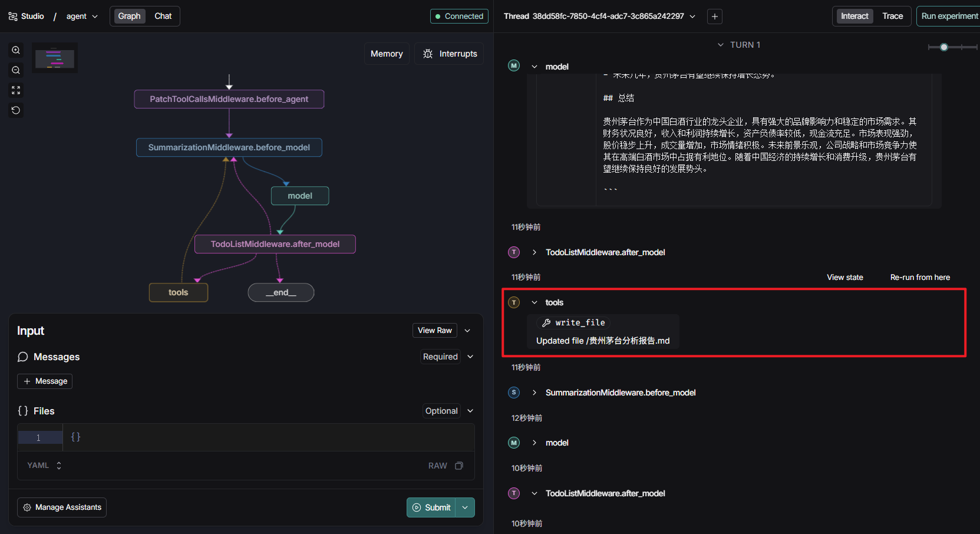The height and width of the screenshot is (534, 980).
Task: Select the Interact tab
Action: coord(854,16)
